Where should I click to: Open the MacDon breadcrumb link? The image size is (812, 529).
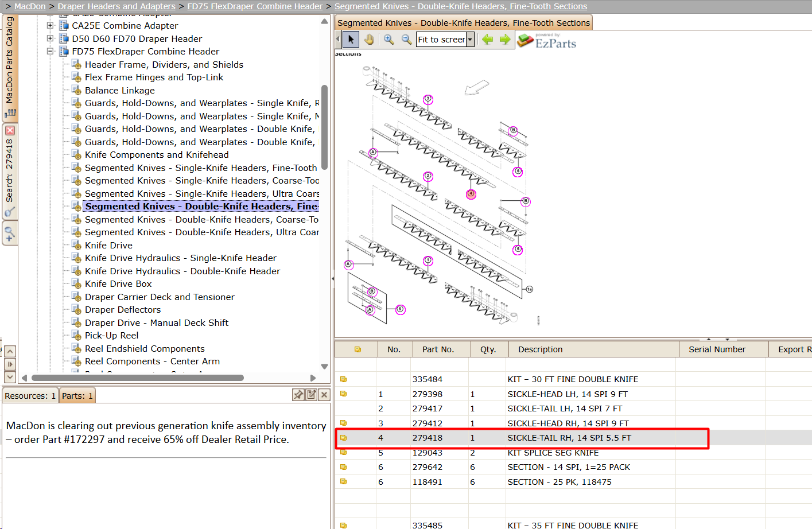[x=30, y=6]
